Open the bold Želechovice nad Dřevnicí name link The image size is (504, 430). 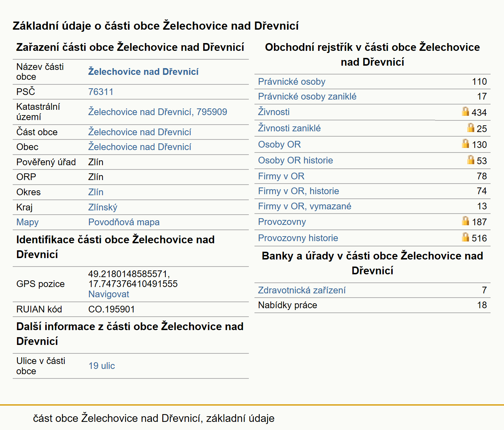(143, 72)
